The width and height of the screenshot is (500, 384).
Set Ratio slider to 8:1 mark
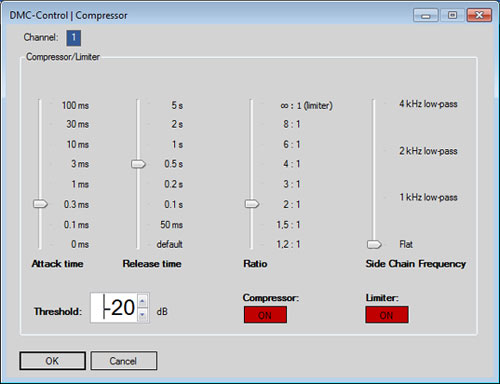[x=251, y=124]
